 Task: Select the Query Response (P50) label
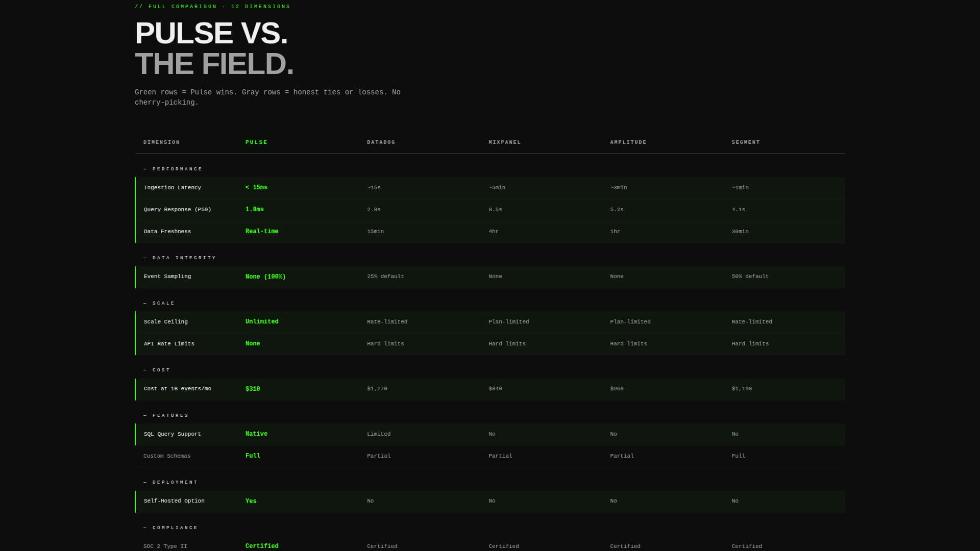pyautogui.click(x=177, y=210)
